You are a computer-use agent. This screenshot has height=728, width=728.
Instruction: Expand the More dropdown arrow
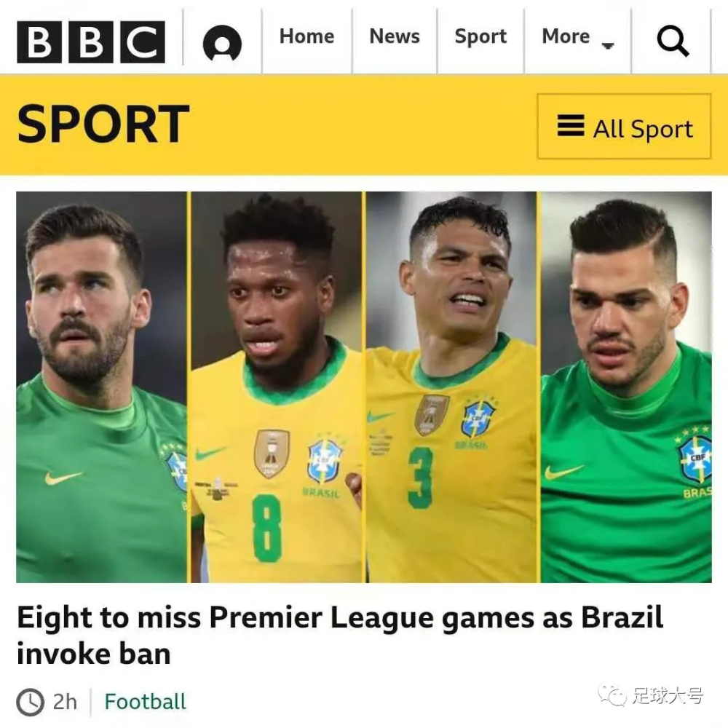click(x=608, y=45)
